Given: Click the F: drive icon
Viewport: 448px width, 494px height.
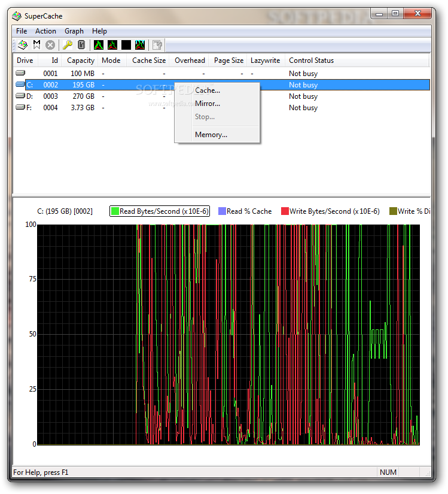Looking at the screenshot, I should (20, 107).
